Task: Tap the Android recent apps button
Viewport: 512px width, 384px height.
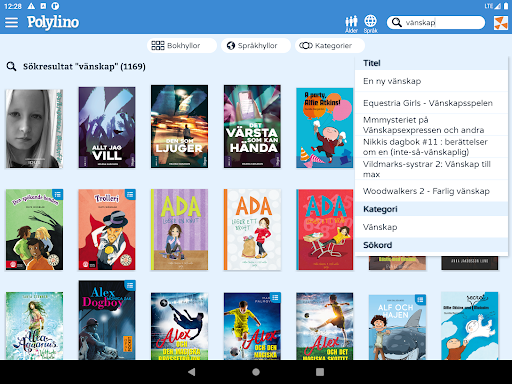Action: point(320,372)
